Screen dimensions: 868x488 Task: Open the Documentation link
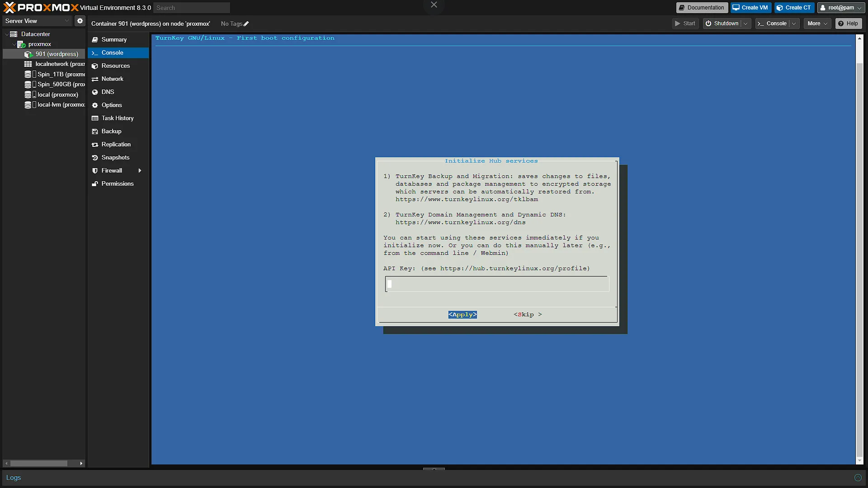coord(702,8)
